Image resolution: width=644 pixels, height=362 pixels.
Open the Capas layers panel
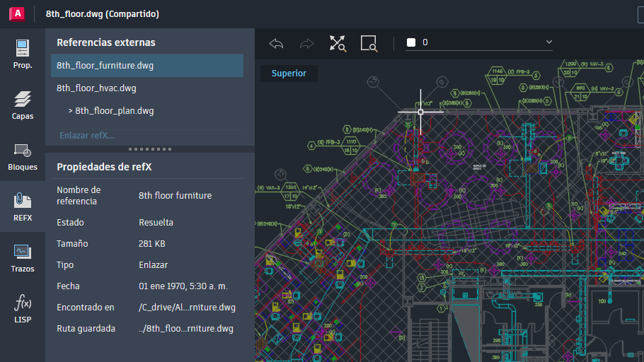point(23,105)
